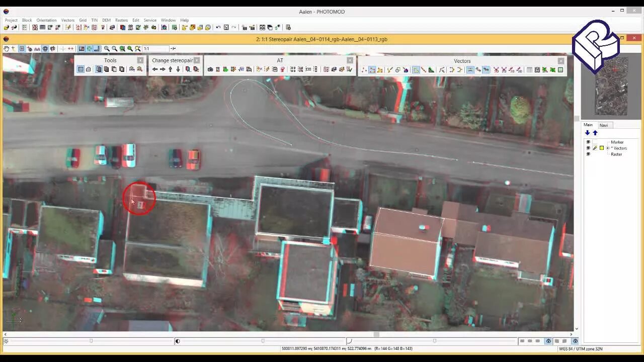Select polyline mode in Vectors toolbar
644x362 pixels.
click(372, 69)
